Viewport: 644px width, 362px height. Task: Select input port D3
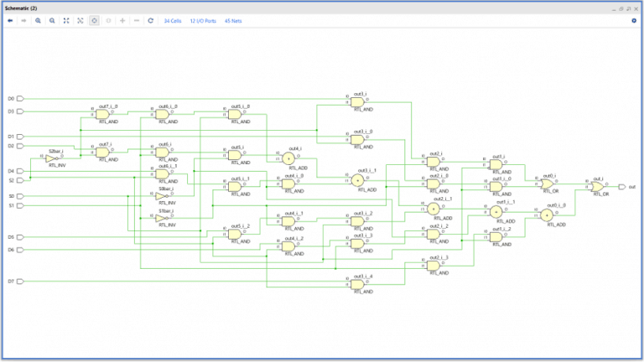pyautogui.click(x=20, y=111)
